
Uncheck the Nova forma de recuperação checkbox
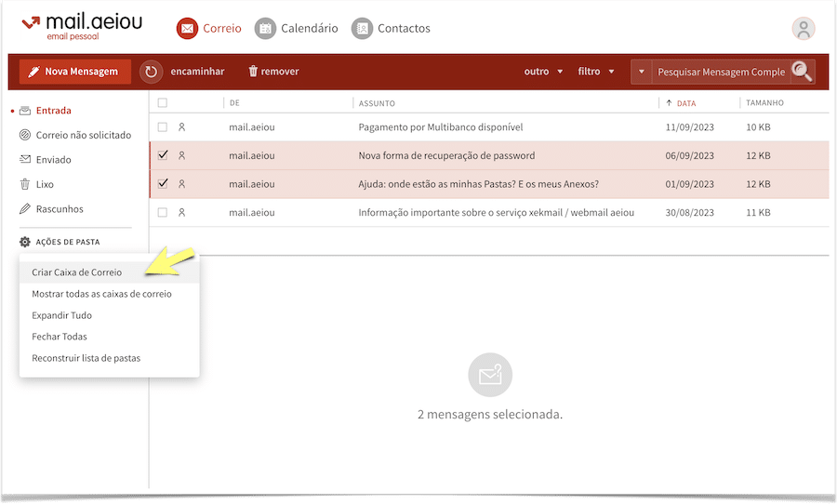point(163,155)
